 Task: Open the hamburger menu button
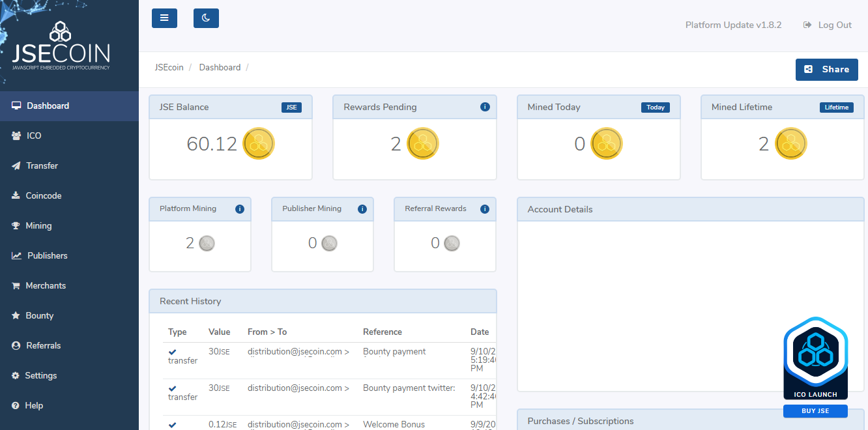[164, 18]
